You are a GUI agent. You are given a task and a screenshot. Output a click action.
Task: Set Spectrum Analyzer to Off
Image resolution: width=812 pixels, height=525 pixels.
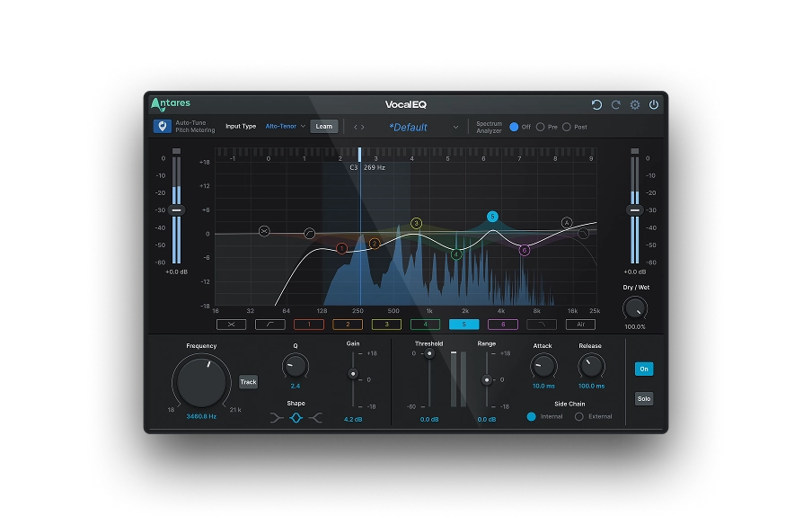(x=514, y=127)
